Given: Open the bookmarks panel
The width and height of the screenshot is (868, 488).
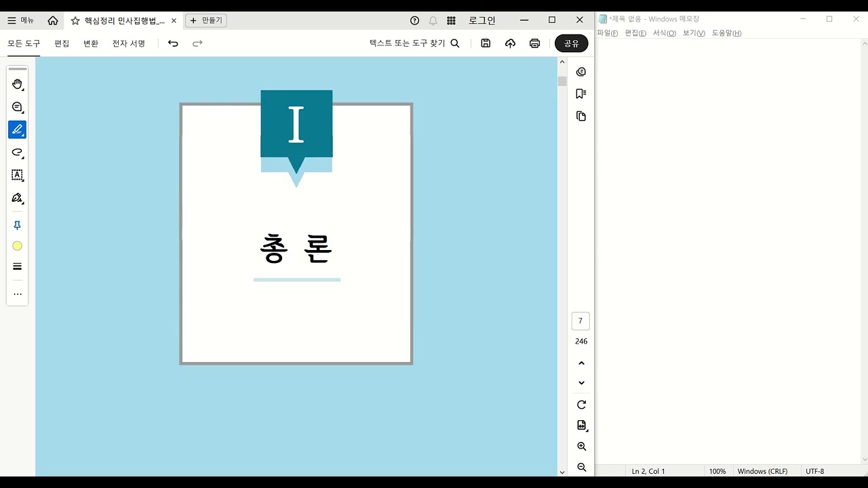Looking at the screenshot, I should [581, 94].
